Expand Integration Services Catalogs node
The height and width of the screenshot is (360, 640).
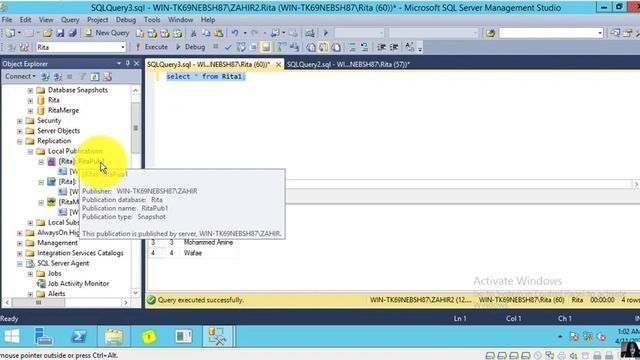[20, 253]
